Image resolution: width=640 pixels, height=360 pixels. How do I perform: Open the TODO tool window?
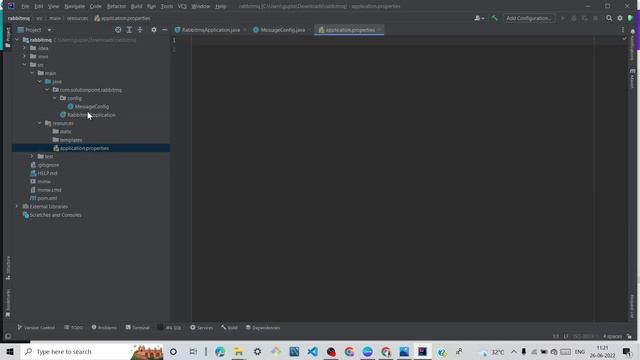click(73, 328)
